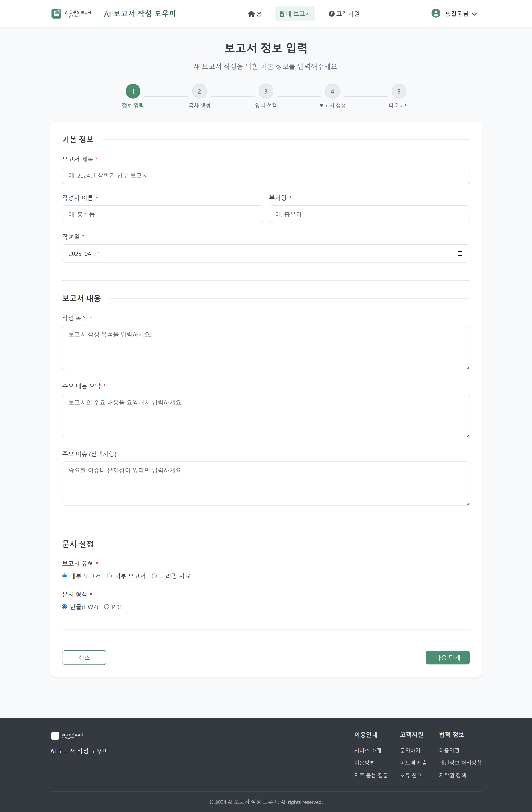
Task: Open the 오류 신고 footer link
Action: 411,775
